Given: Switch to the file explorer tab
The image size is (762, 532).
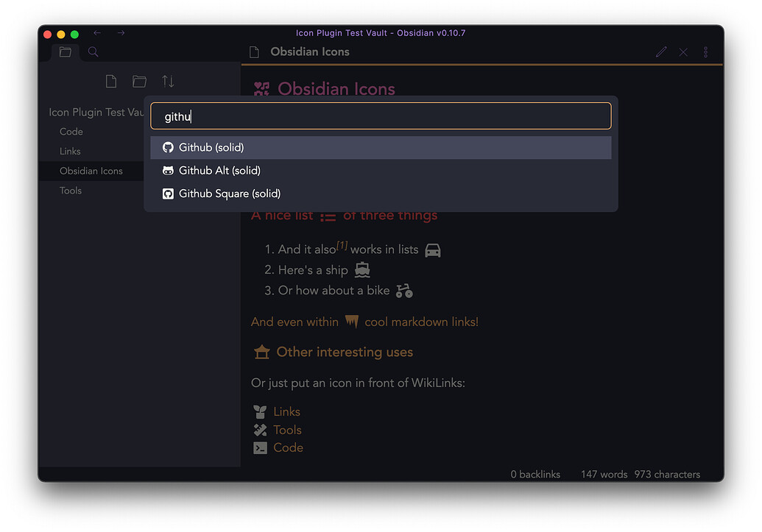Looking at the screenshot, I should [65, 52].
